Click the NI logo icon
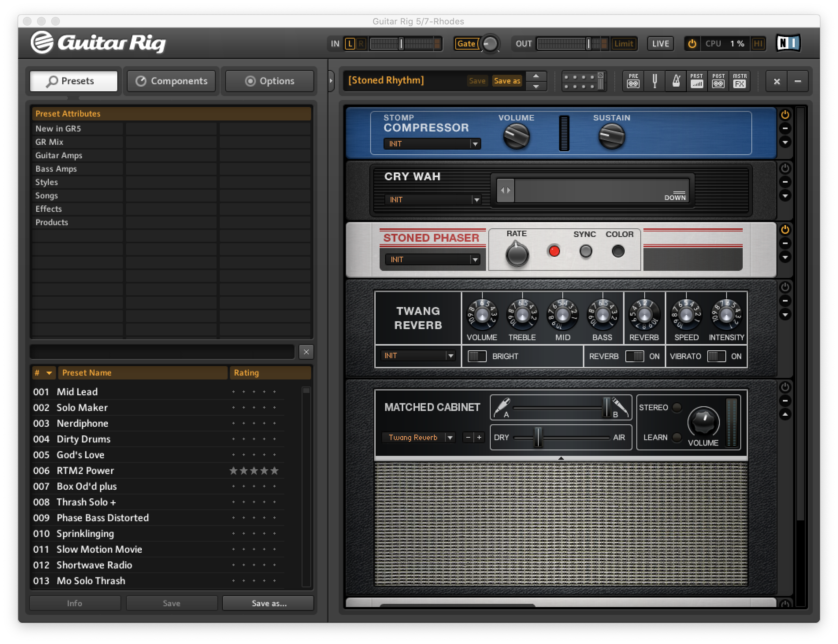Screen dimensions: 838x644 click(788, 43)
